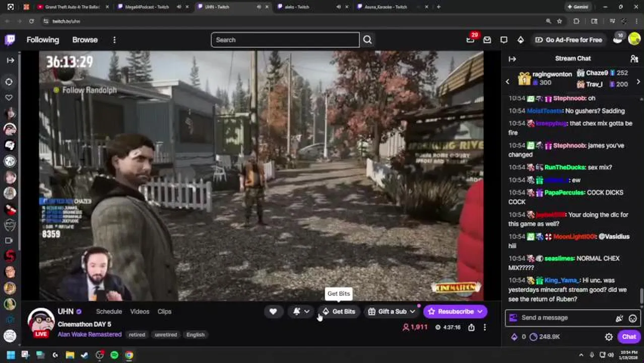The image size is (644, 363).
Task: Open the channel Schedule tab
Action: [x=109, y=312]
